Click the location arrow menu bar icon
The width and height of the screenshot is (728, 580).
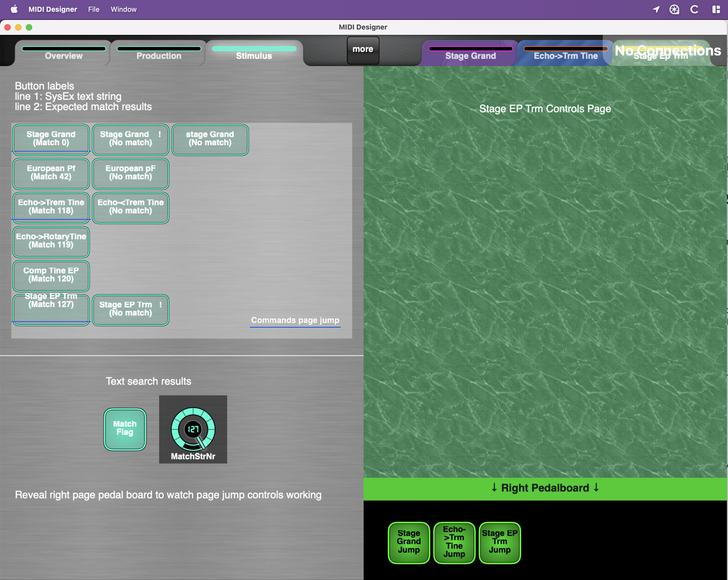point(656,9)
